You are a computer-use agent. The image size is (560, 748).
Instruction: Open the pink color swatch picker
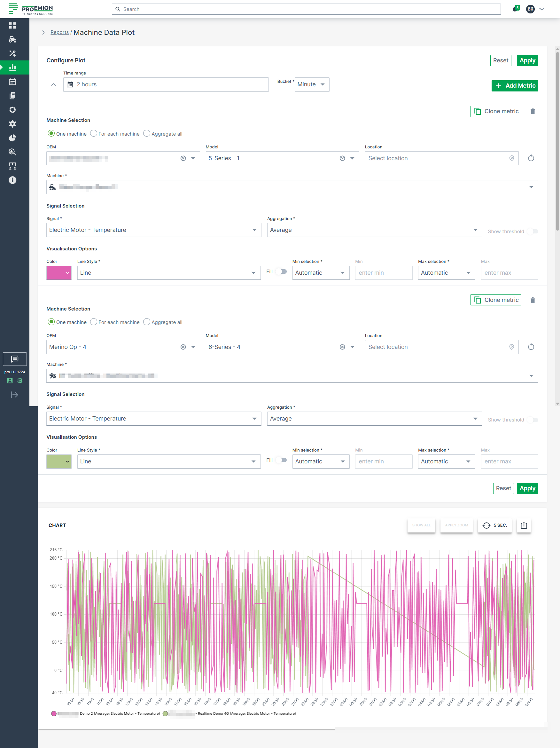point(59,273)
